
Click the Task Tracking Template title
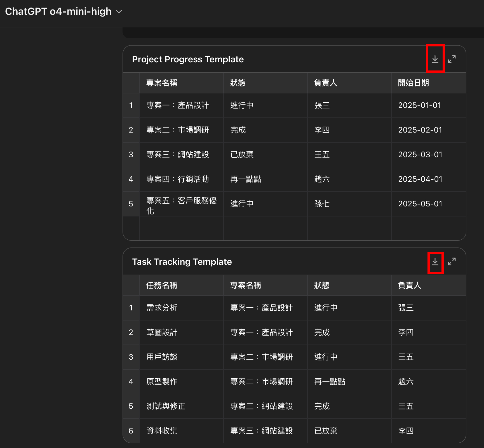pyautogui.click(x=182, y=262)
